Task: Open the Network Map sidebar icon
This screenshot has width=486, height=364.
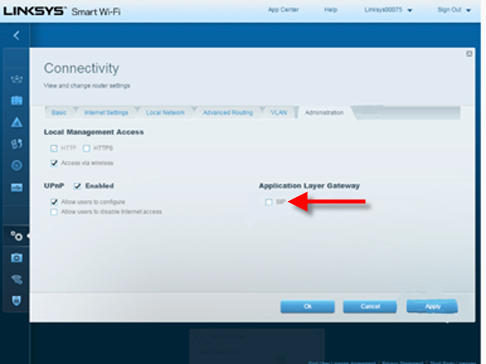Action: tap(17, 79)
